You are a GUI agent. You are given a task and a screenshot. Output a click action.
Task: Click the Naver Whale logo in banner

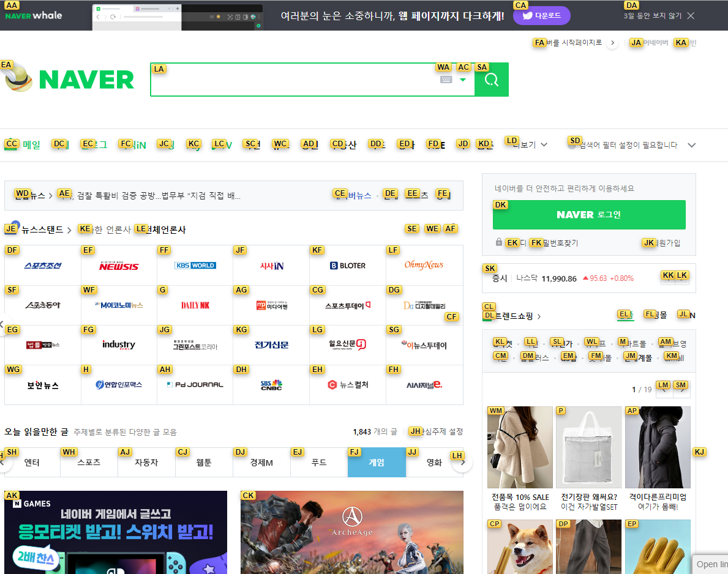[34, 15]
